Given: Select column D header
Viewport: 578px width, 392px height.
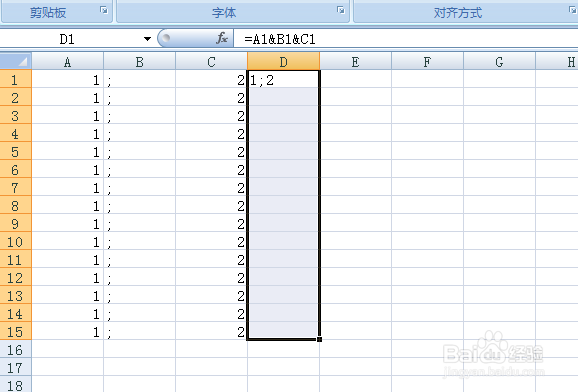Looking at the screenshot, I should pos(283,61).
